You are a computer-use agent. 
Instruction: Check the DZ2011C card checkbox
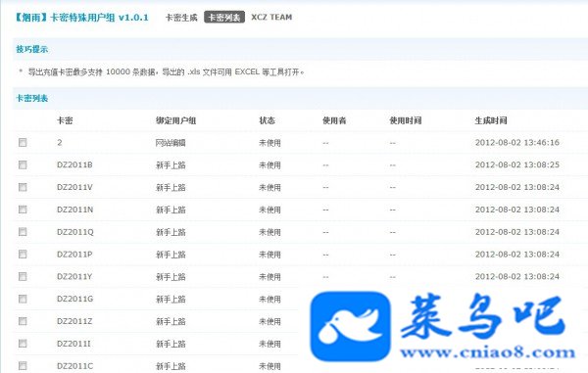[x=23, y=366]
